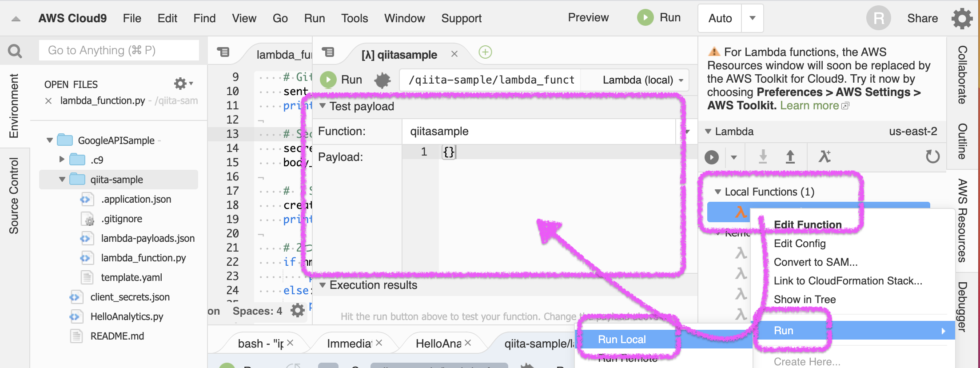
Task: Open lambda_function.py in qiita-sample tree
Action: [143, 258]
